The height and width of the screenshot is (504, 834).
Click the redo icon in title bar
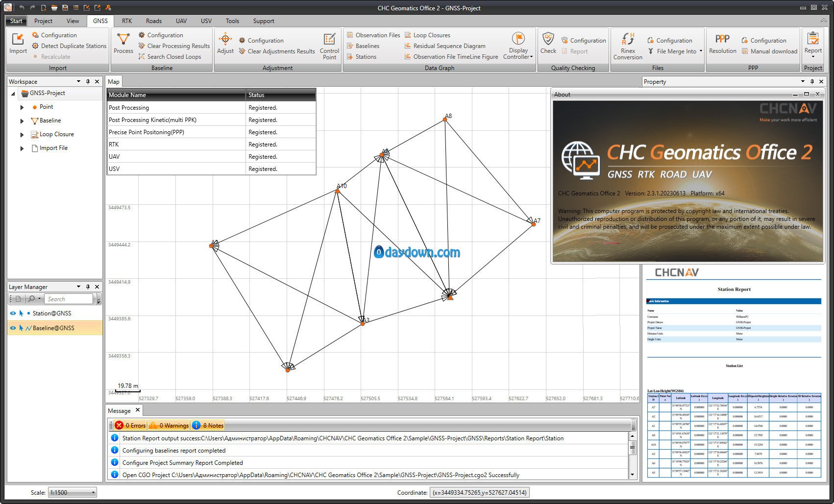32,8
